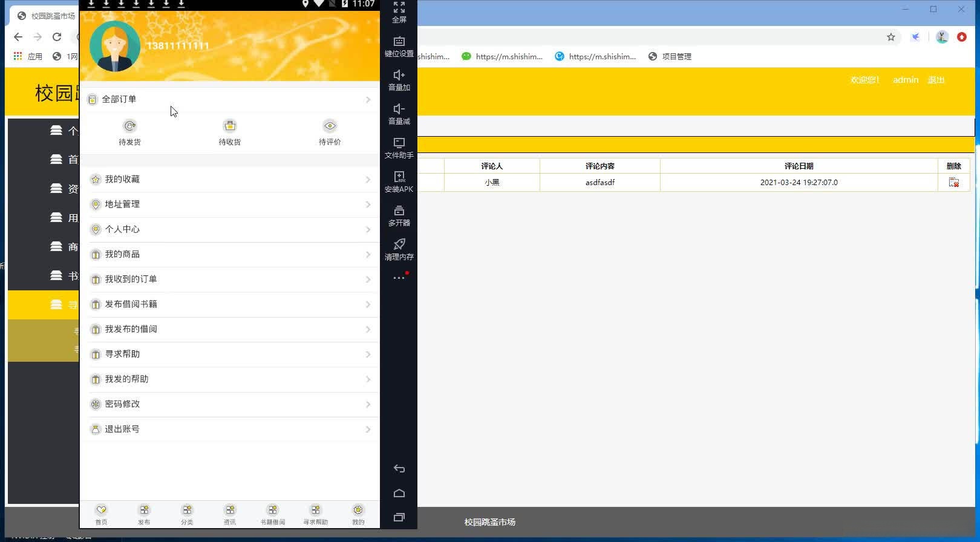The image size is (980, 542).
Task: Click the 校园跳蚤市场 footer text
Action: click(x=490, y=522)
